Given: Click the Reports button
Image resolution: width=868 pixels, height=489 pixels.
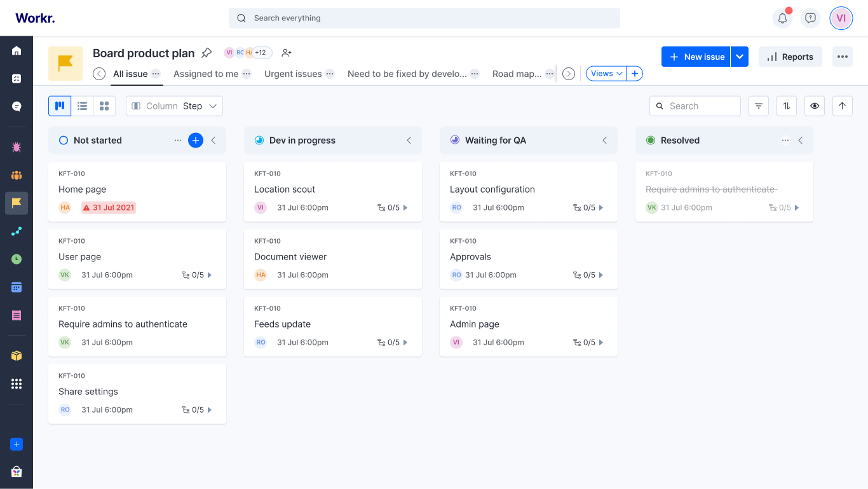Looking at the screenshot, I should pos(790,57).
